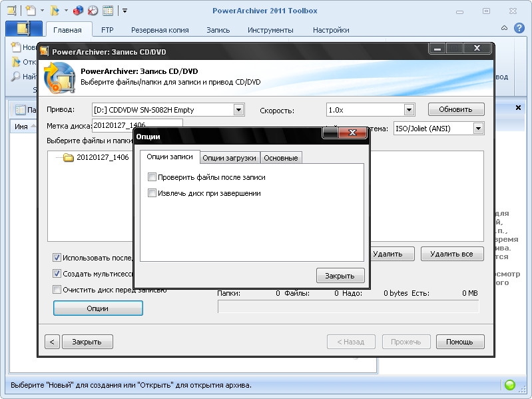Open the PowerArchiver application menu button
This screenshot has width=532, height=399.
[x=23, y=29]
